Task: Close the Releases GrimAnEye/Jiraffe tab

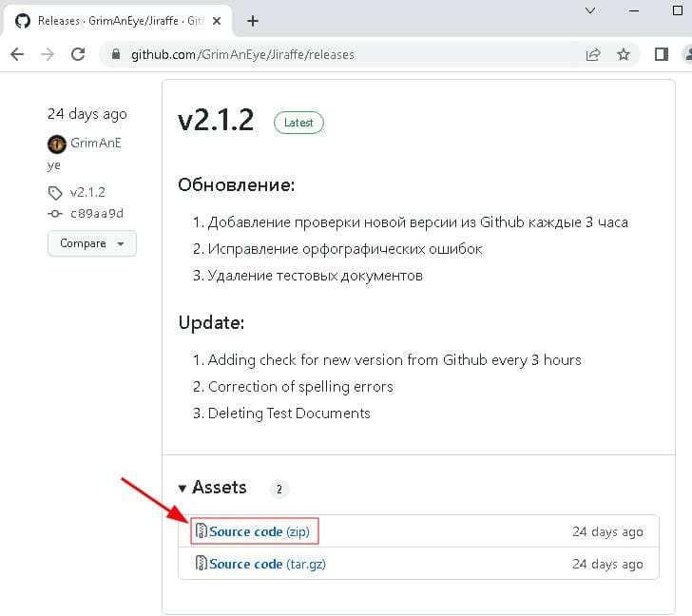Action: click(x=217, y=21)
